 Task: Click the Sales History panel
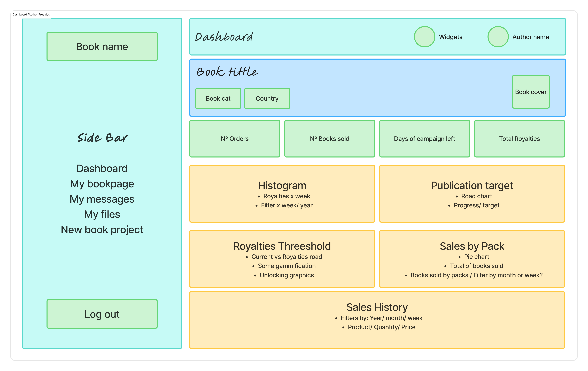(x=377, y=320)
